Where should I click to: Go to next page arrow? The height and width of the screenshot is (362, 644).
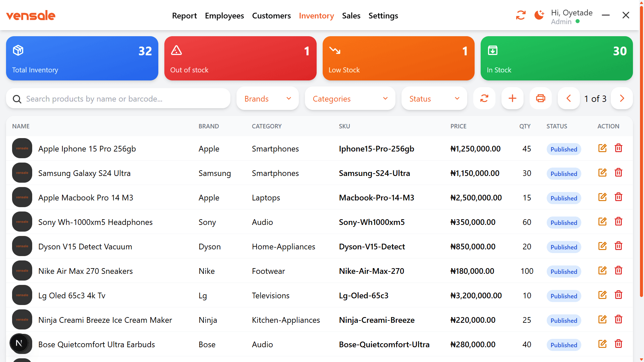[622, 99]
